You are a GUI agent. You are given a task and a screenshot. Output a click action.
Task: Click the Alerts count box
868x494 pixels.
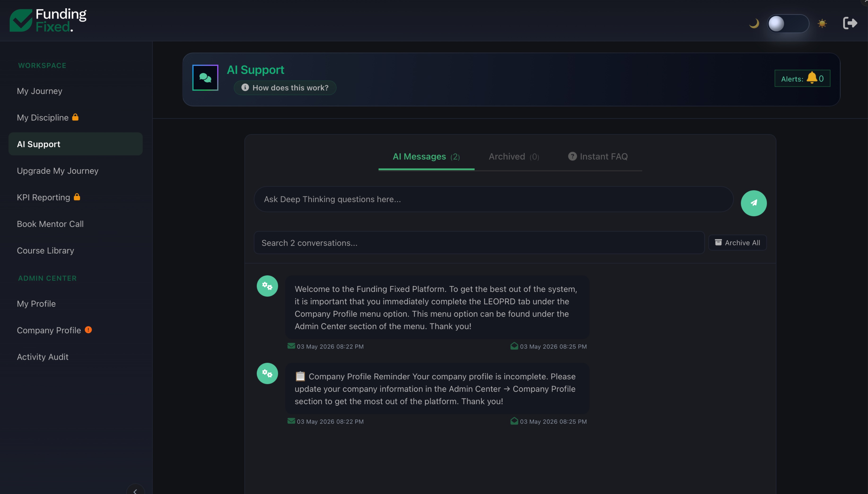coord(802,78)
